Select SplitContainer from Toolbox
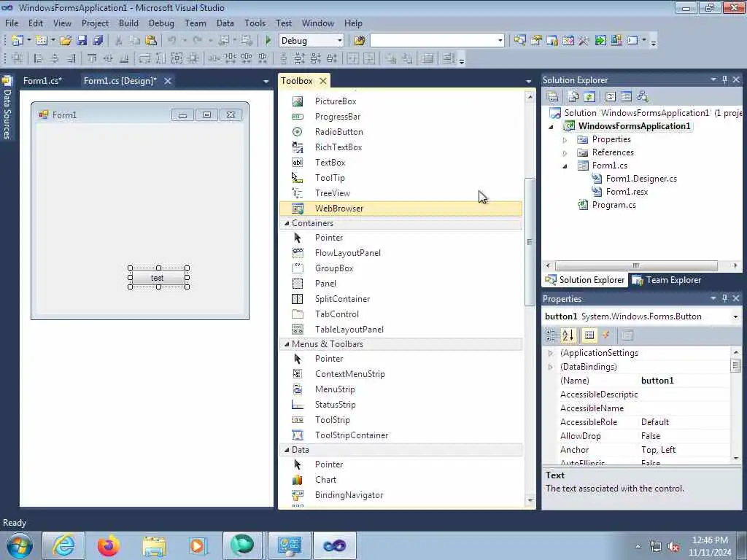 coord(342,298)
